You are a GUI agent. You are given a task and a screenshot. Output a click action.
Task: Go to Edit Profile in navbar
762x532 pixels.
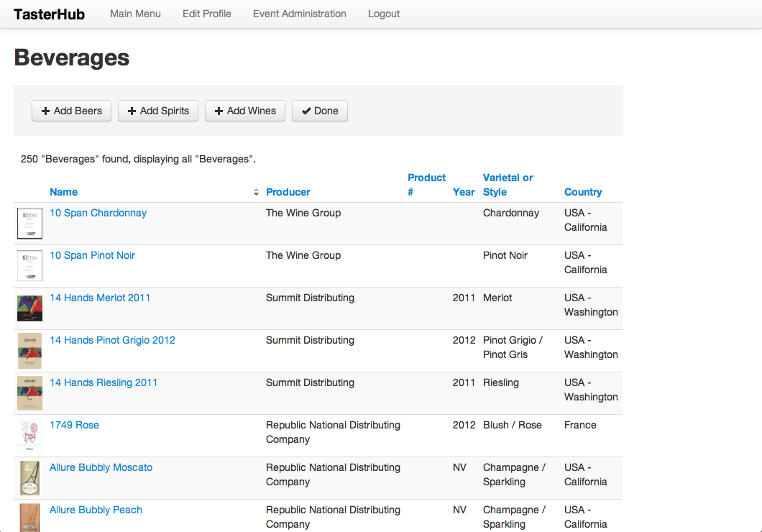[x=206, y=14]
